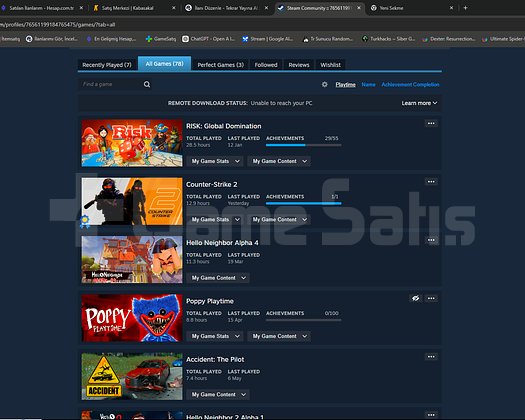The image size is (525, 420).
Task: Open the ChatGPT bookmark
Action: pos(208,39)
